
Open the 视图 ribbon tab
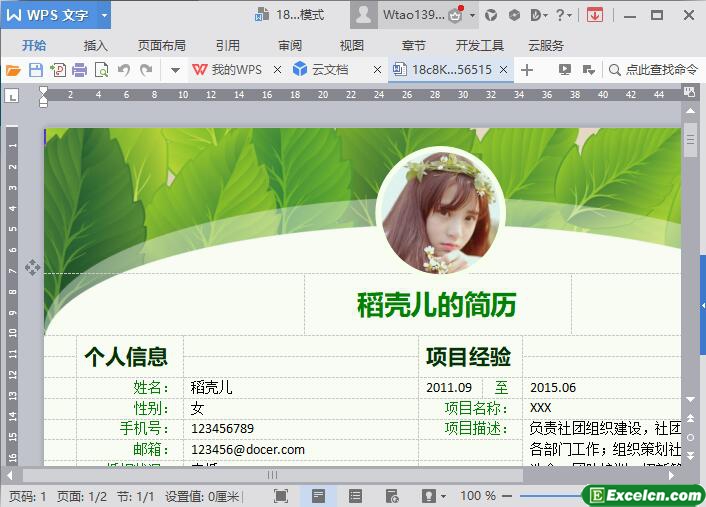tap(352, 45)
